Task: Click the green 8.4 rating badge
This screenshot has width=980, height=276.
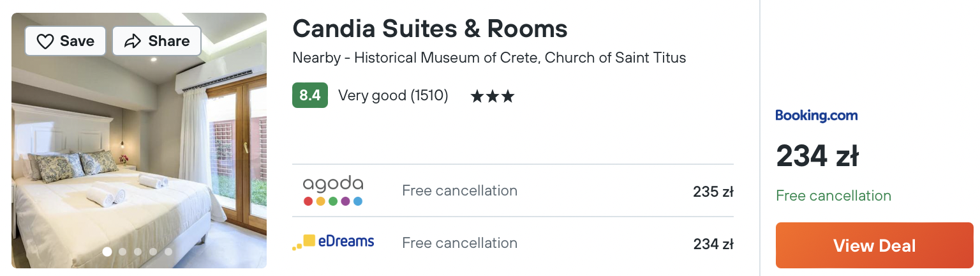Action: [310, 95]
